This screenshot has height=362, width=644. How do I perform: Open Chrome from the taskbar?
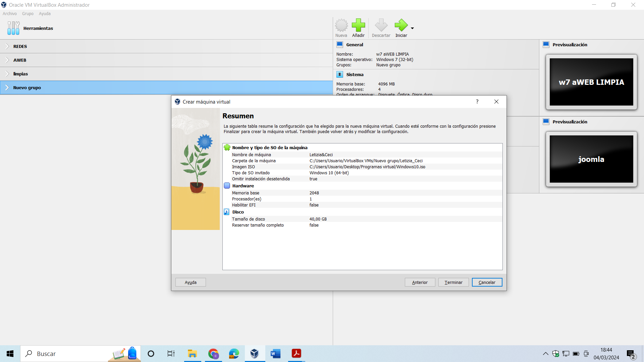tap(213, 354)
